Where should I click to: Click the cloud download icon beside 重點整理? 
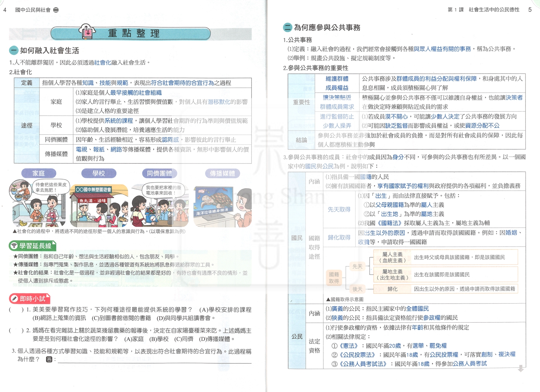tap(87, 32)
